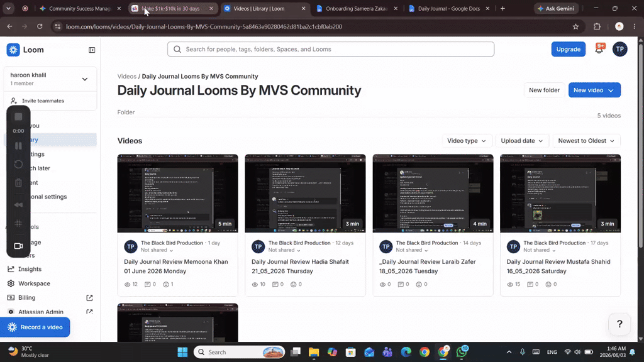Click the Upgrade button

coord(568,49)
